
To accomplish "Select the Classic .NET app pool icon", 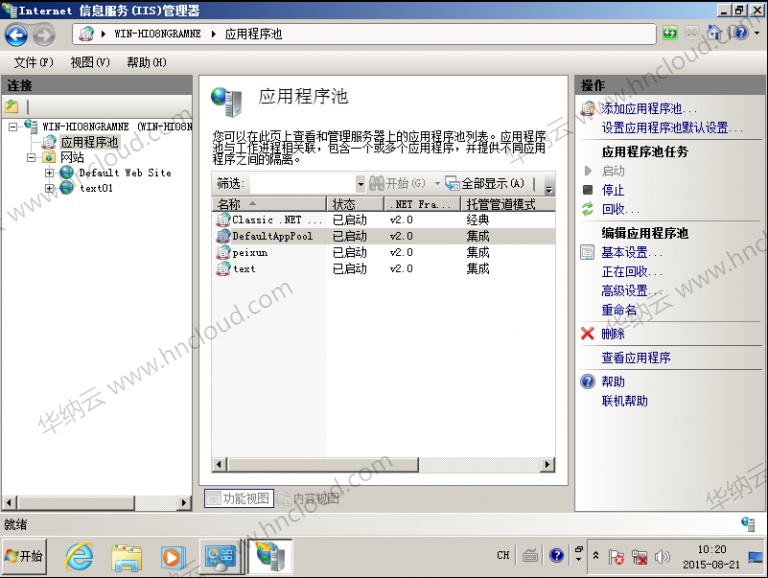I will [223, 220].
